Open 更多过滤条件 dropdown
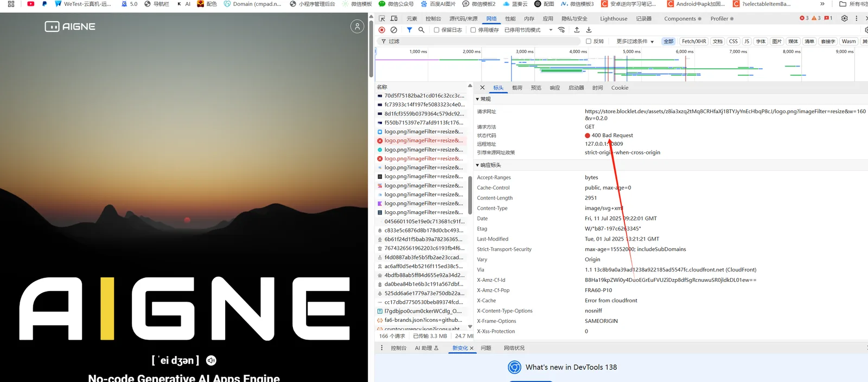Screen dimensions: 868x382 point(635,41)
